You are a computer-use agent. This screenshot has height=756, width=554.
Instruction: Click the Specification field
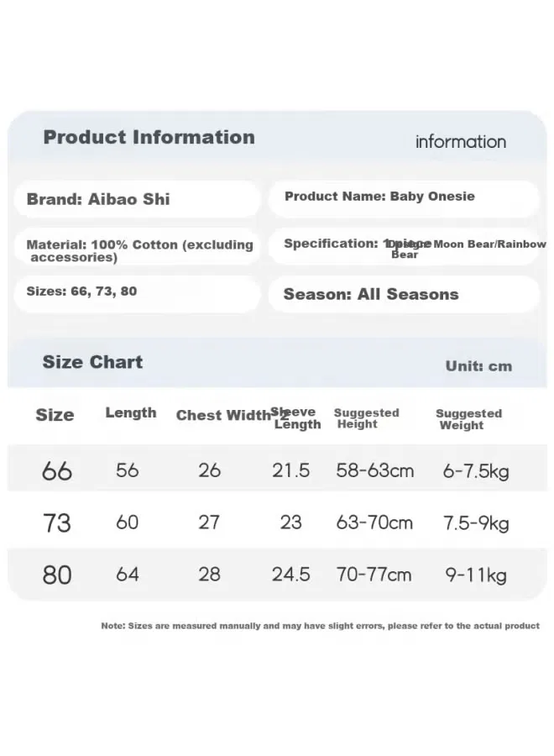coord(404,246)
